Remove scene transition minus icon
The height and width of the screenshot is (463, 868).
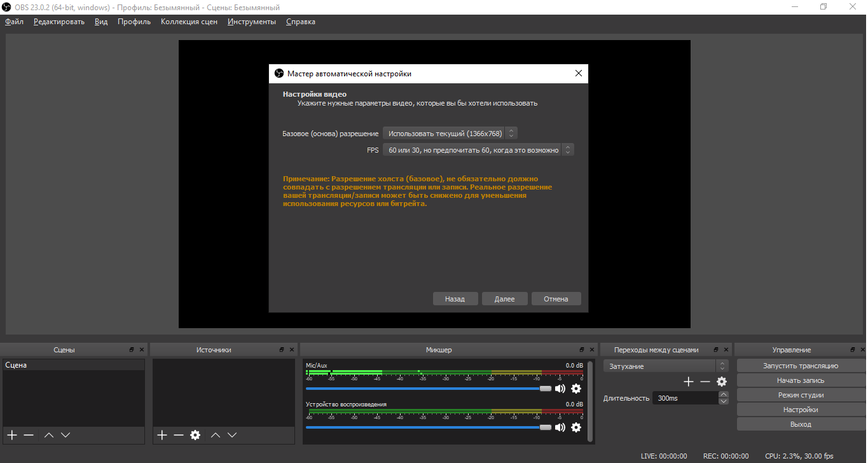(x=705, y=382)
